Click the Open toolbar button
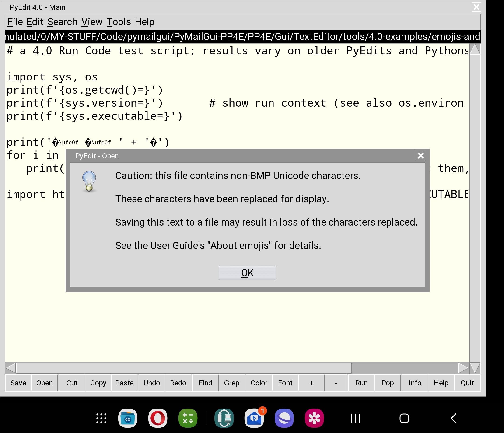Screen dimensions: 504x433 point(45,383)
